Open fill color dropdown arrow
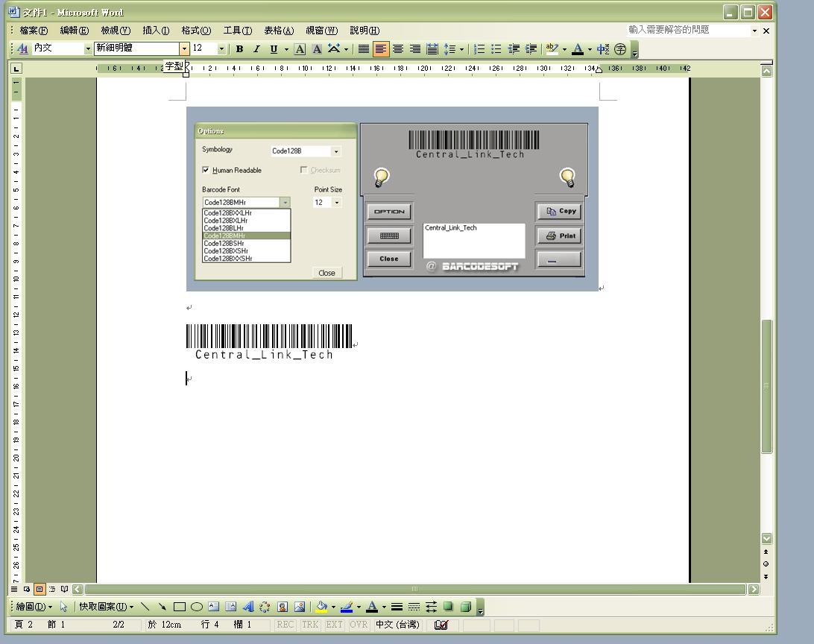The image size is (814, 644). pos(333,607)
